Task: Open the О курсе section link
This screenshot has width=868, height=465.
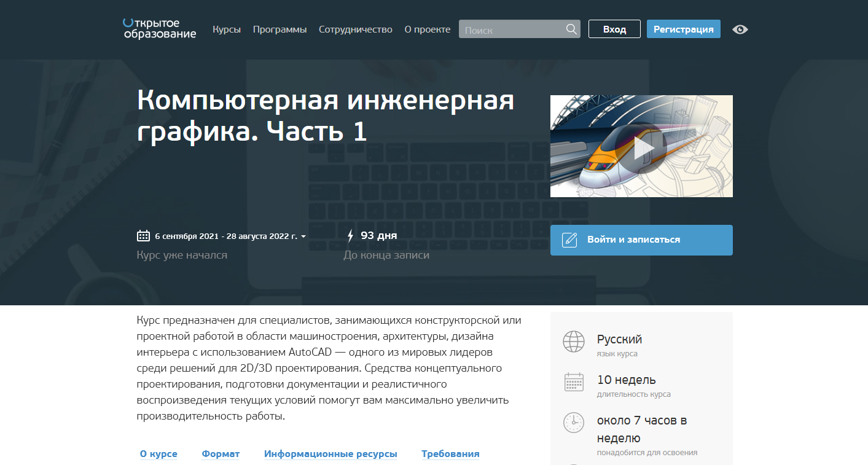Action: [158, 453]
